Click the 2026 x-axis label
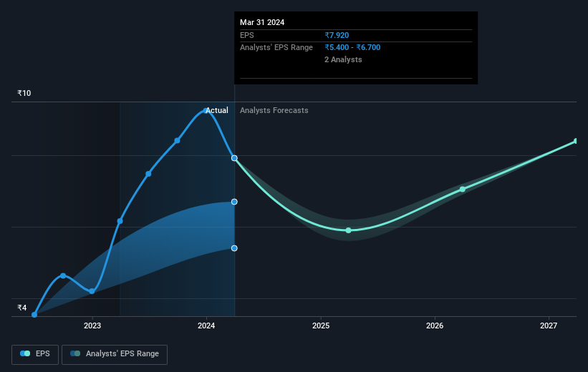This screenshot has height=372, width=588. (x=435, y=325)
